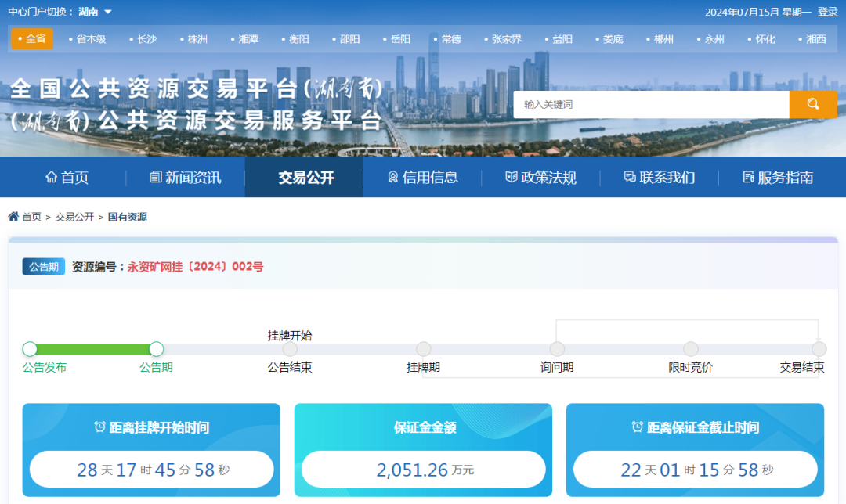Expand the 湖南 portal switch dropdown

pyautogui.click(x=107, y=12)
